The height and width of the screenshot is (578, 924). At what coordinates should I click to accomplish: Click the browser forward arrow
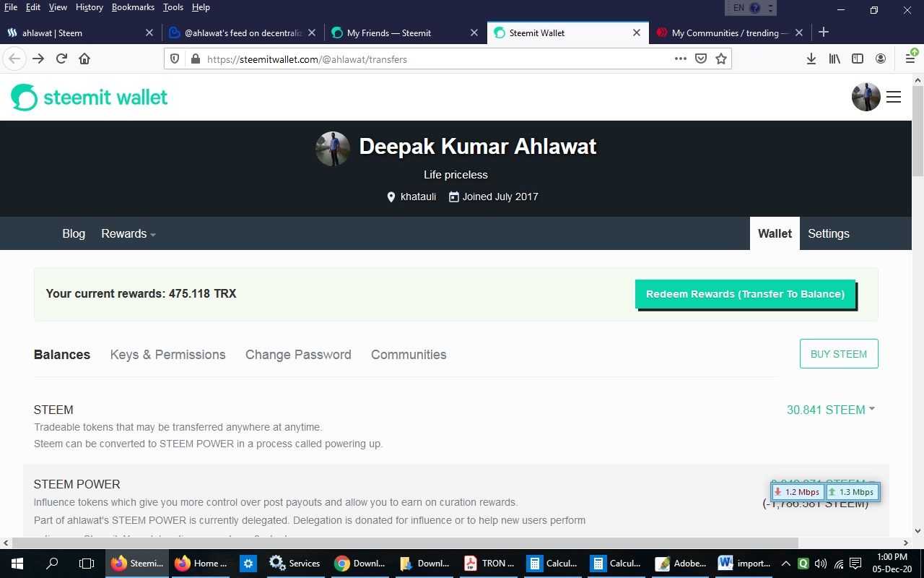tap(38, 59)
